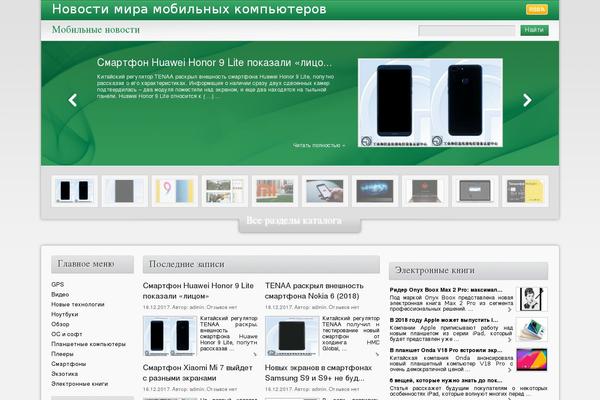Click the Honor 9 Lite post thumbnail in Последние записи

point(170,336)
